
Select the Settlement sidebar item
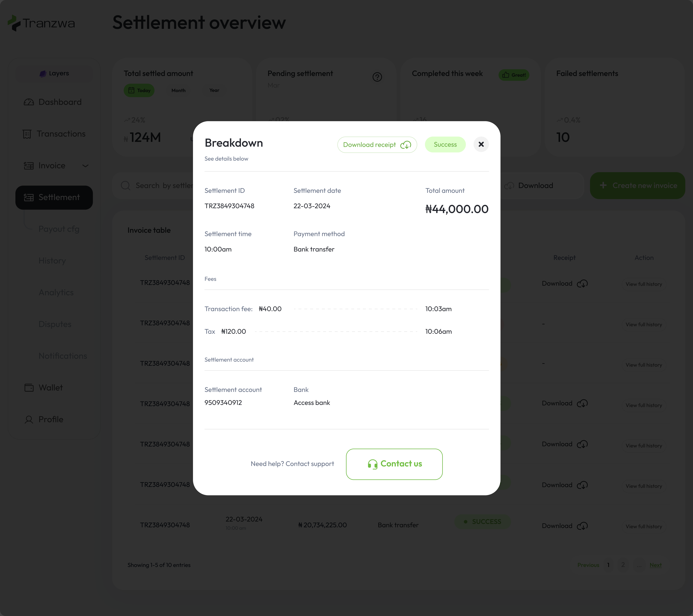coord(54,197)
